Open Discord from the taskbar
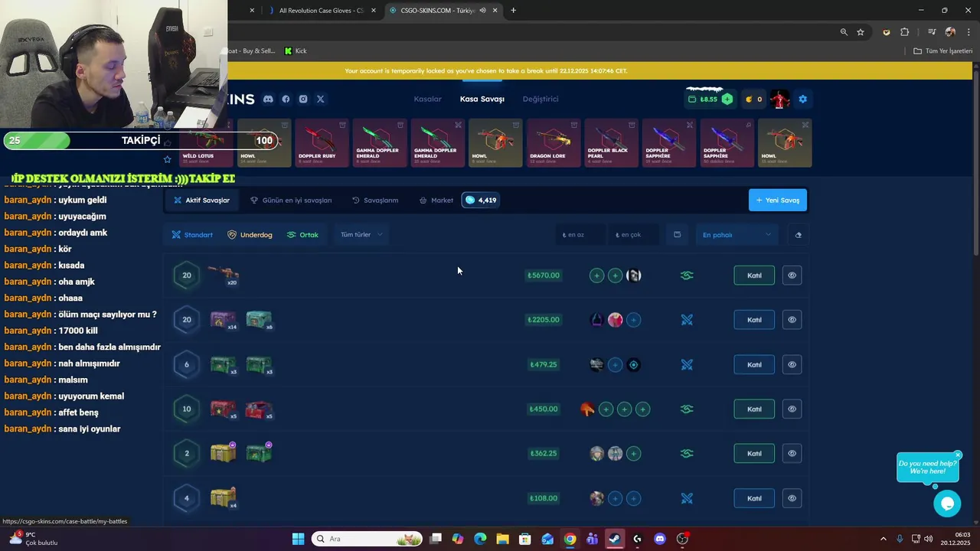The width and height of the screenshot is (980, 551). click(x=660, y=539)
